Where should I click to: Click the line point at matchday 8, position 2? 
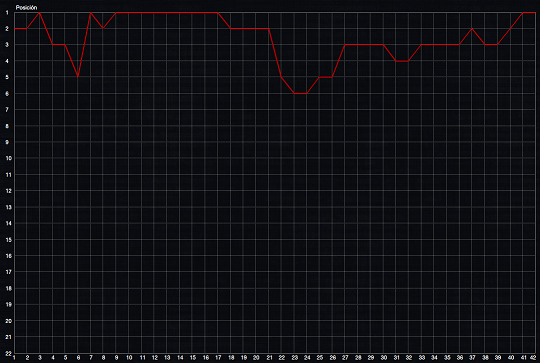pos(103,28)
